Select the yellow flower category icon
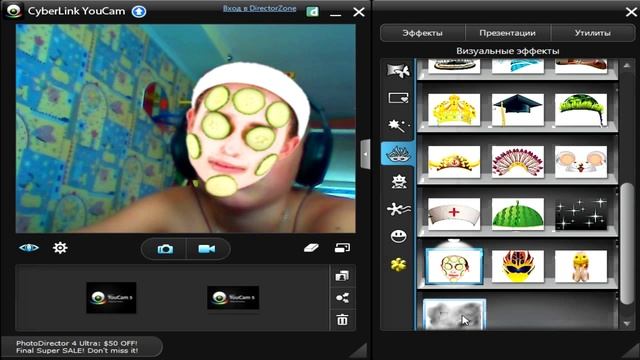The height and width of the screenshot is (360, 640). tap(398, 264)
